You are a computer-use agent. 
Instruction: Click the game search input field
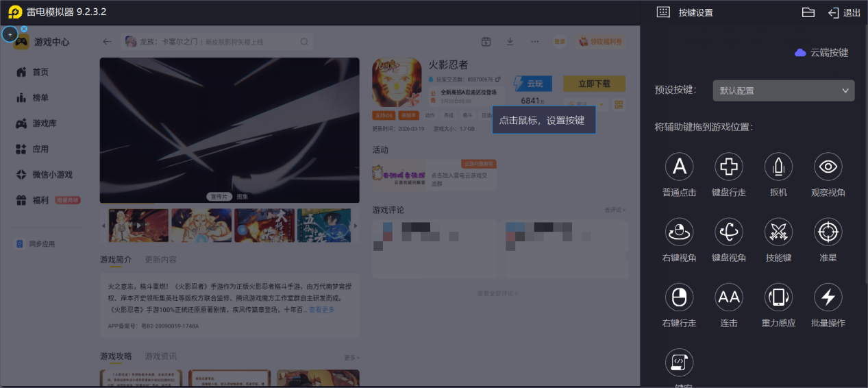218,42
